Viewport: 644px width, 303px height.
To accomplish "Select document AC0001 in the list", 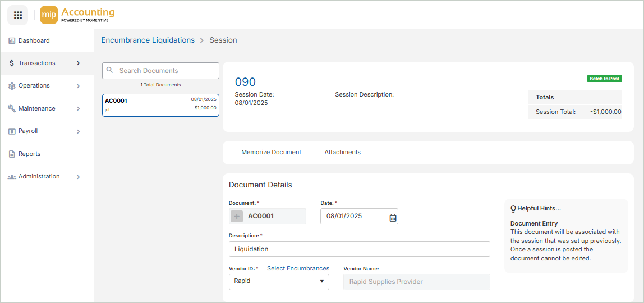I will coord(160,104).
